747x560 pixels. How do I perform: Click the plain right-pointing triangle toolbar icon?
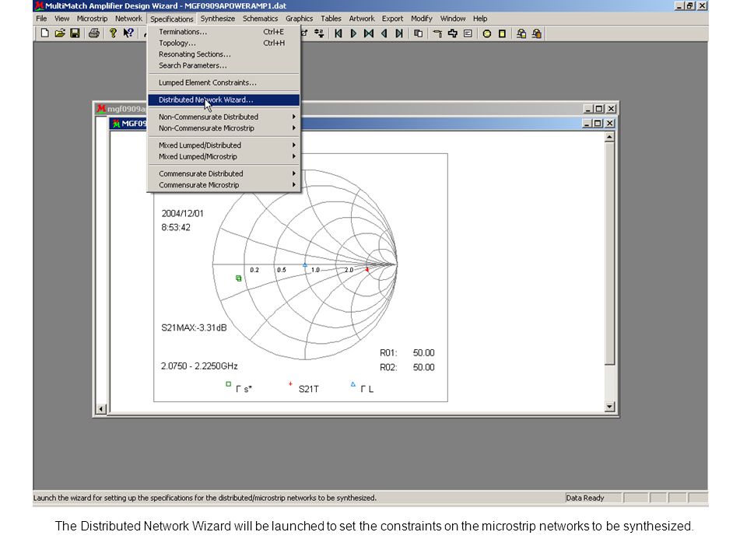(353, 33)
